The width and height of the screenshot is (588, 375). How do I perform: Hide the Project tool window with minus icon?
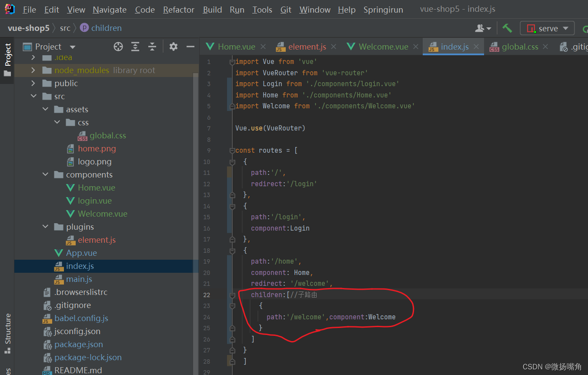click(x=190, y=47)
